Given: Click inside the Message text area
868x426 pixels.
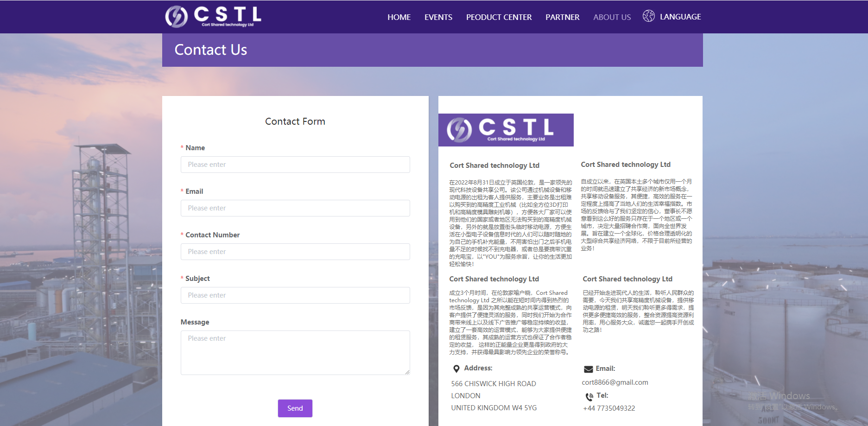Looking at the screenshot, I should [x=295, y=352].
